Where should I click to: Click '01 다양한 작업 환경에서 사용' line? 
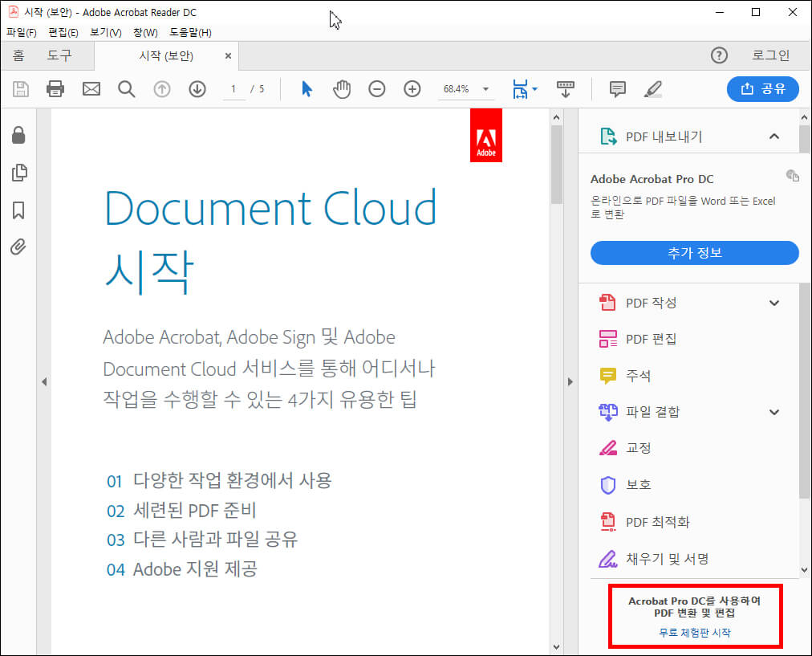point(219,480)
